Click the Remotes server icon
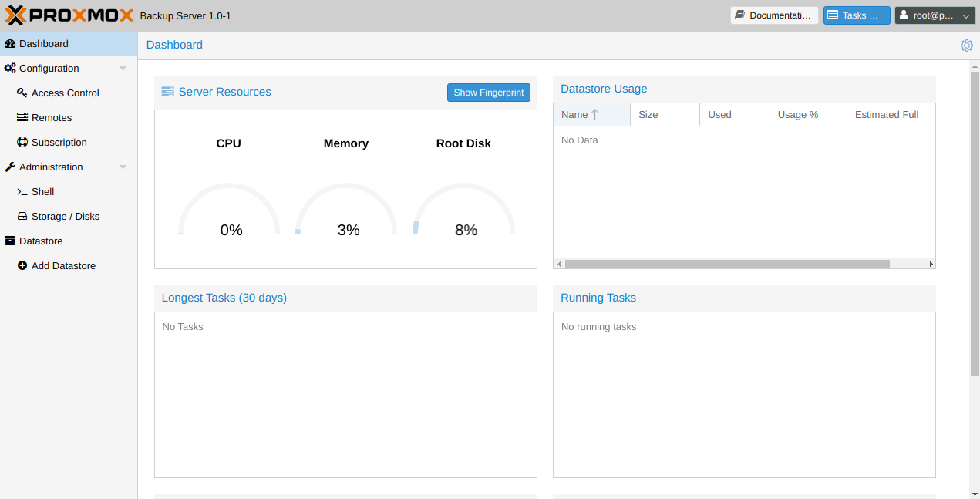Image resolution: width=980 pixels, height=499 pixels. pyautogui.click(x=22, y=117)
